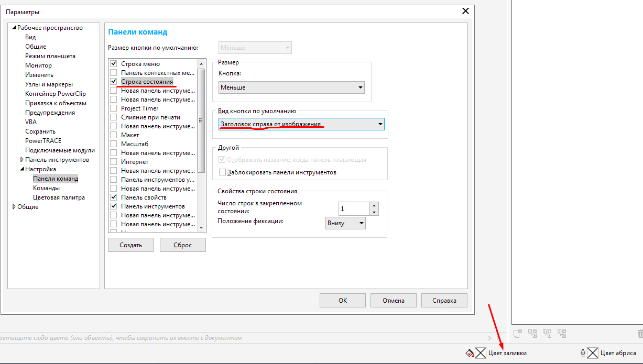The image size is (643, 364).
Task: Open the no-outline swatch beside Цвет абриса
Action: 593,353
